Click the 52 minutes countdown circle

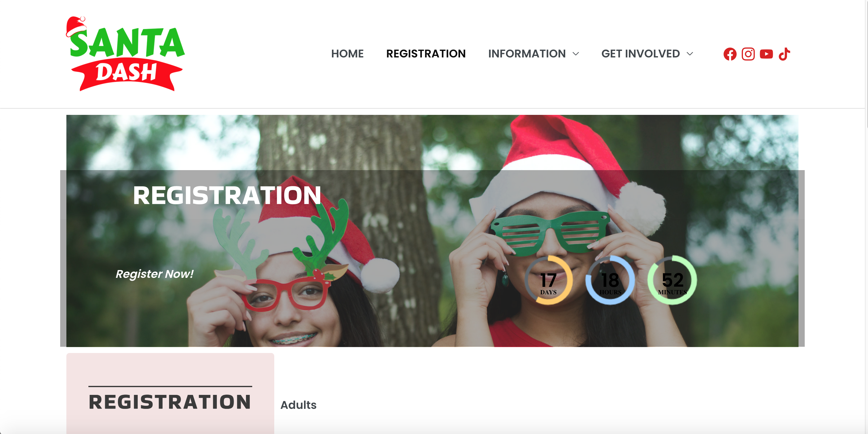[672, 280]
